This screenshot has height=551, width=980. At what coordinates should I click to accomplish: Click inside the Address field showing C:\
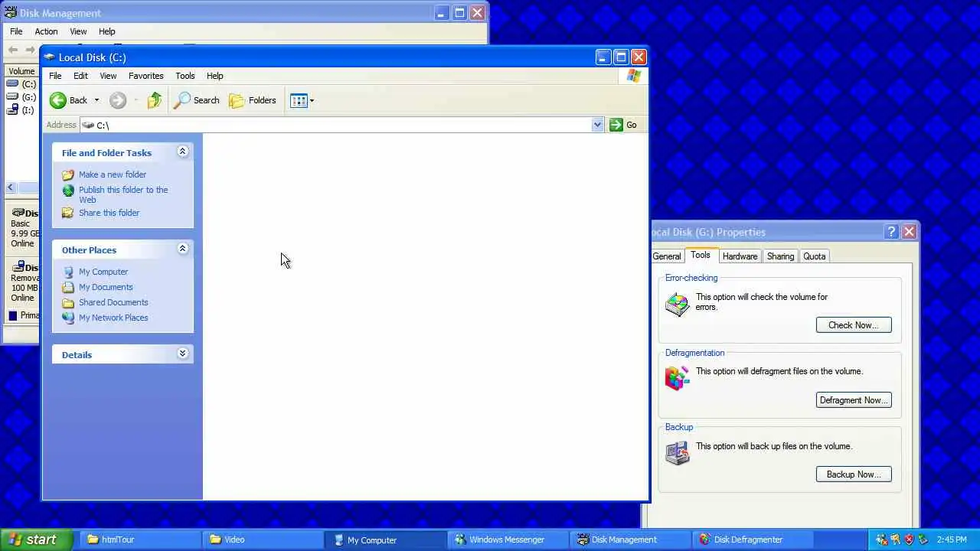(341, 125)
